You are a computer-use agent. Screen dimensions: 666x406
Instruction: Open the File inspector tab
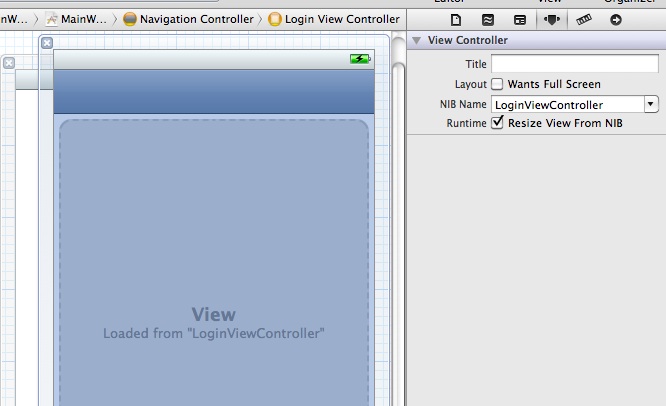click(455, 19)
